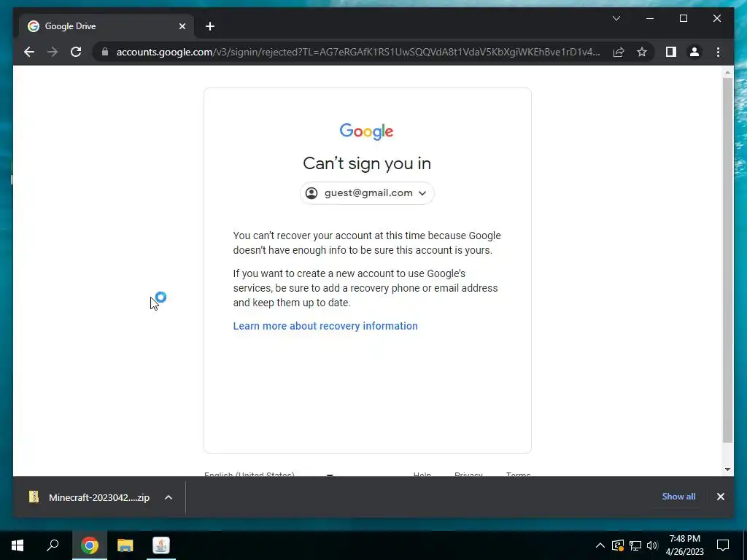Expand options for the Minecraft zip download

point(169,497)
